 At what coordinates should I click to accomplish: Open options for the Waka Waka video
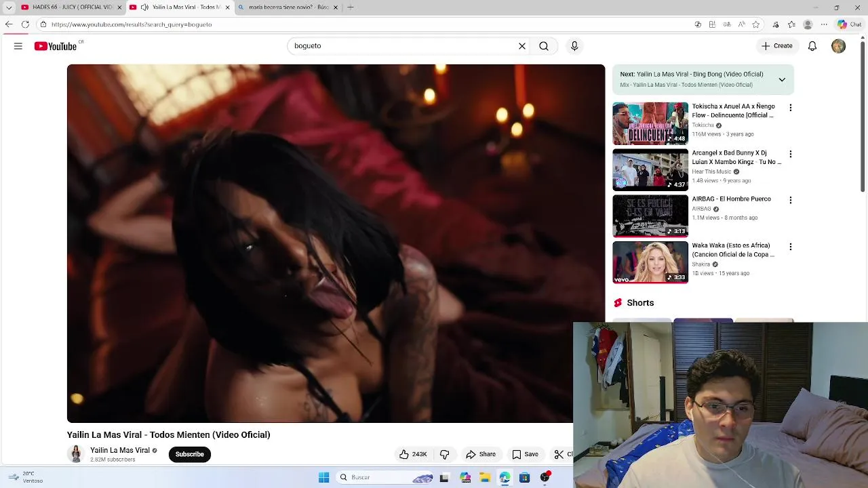point(790,247)
